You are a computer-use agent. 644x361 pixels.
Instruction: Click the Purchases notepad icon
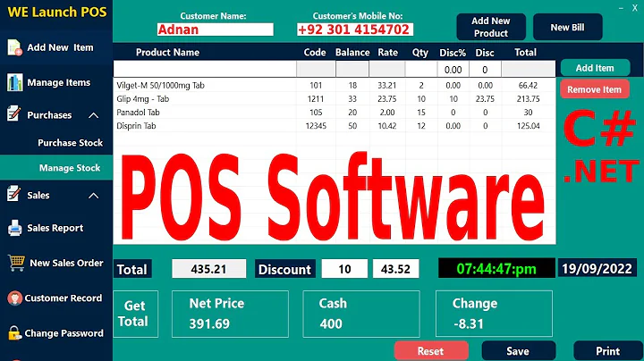tap(14, 113)
